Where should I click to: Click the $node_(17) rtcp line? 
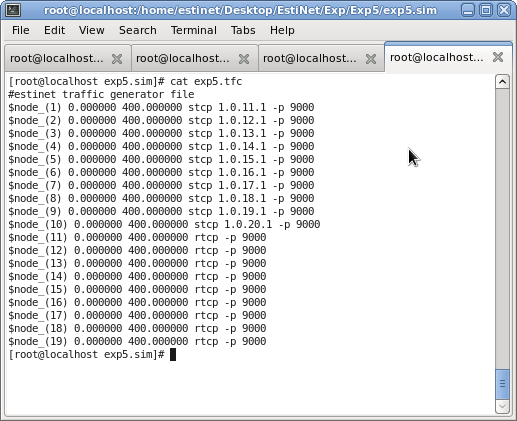point(137,316)
